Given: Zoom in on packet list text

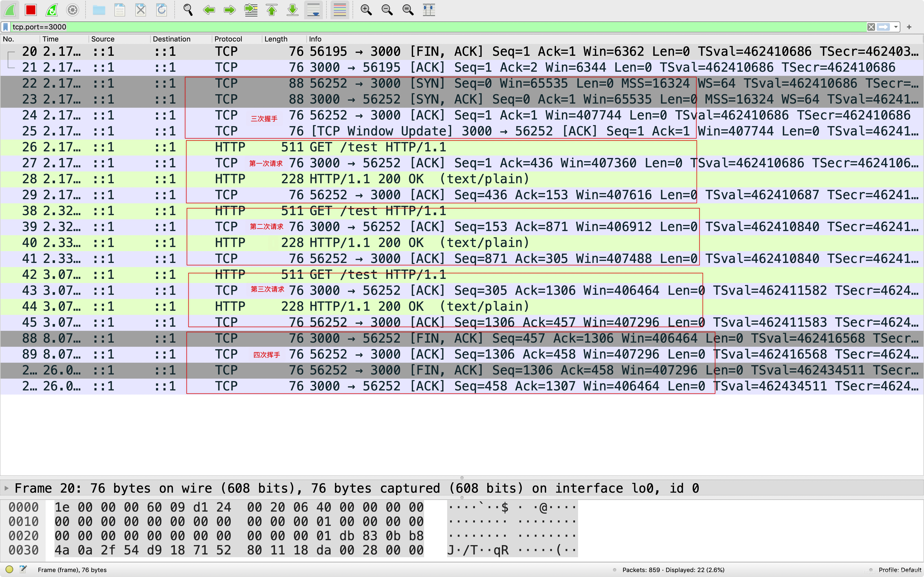Looking at the screenshot, I should (366, 10).
